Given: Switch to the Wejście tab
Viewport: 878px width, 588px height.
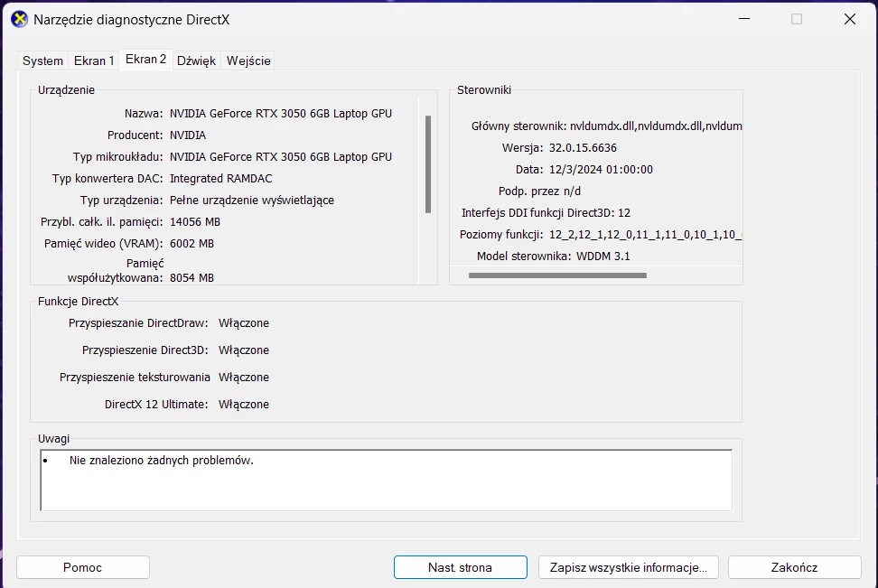Looking at the screenshot, I should coord(248,61).
